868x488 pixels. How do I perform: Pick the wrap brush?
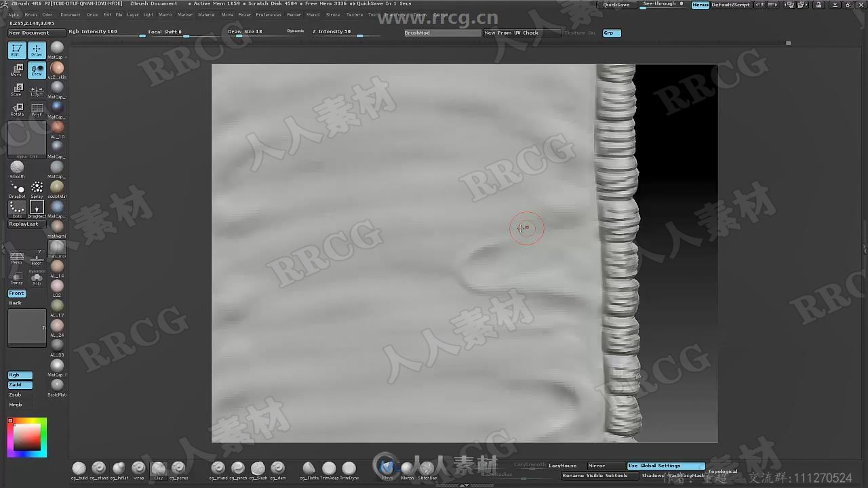tap(138, 470)
